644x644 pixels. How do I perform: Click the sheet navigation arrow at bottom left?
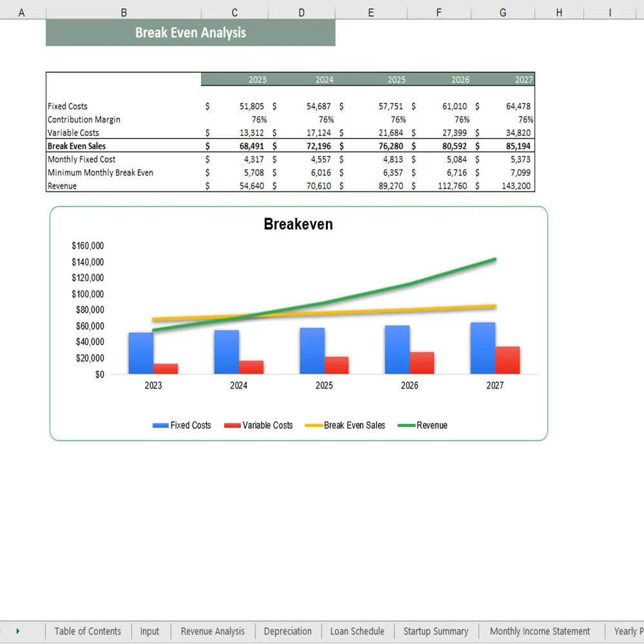click(x=18, y=631)
